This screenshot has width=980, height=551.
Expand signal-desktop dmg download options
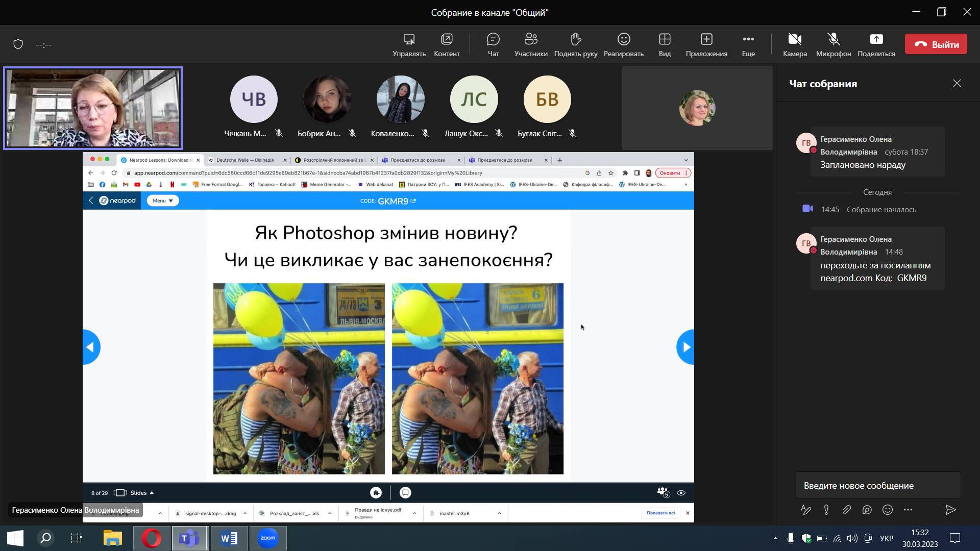(x=245, y=513)
